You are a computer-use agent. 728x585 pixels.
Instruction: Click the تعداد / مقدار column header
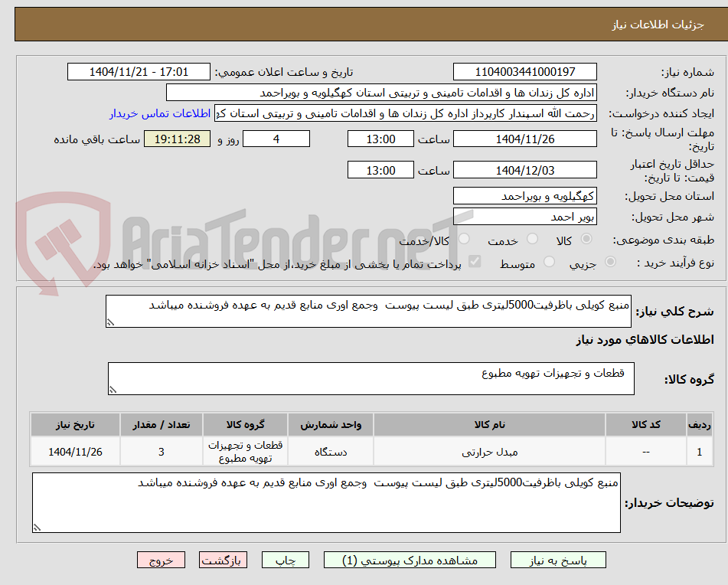(x=161, y=425)
